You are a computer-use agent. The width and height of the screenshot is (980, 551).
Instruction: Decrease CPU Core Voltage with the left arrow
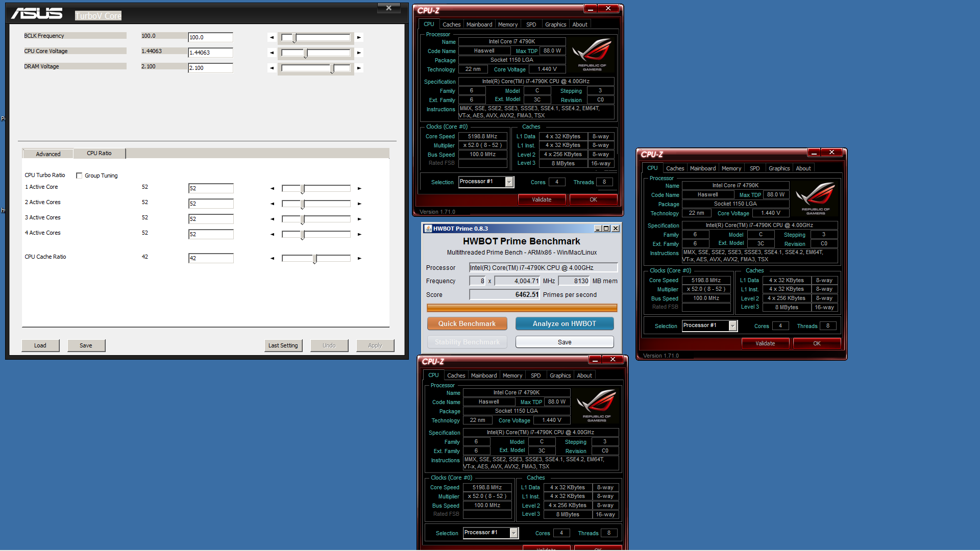(x=272, y=53)
